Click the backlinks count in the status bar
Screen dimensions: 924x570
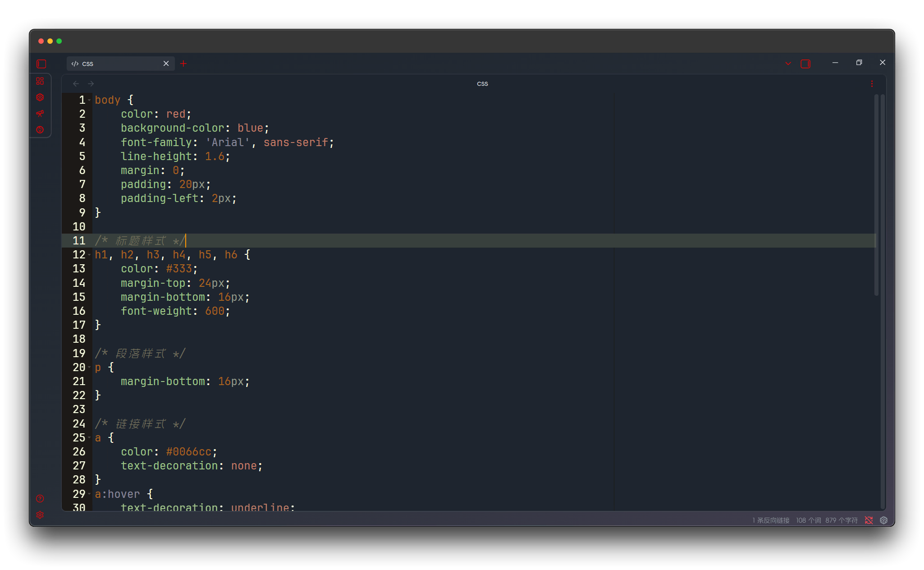point(771,520)
